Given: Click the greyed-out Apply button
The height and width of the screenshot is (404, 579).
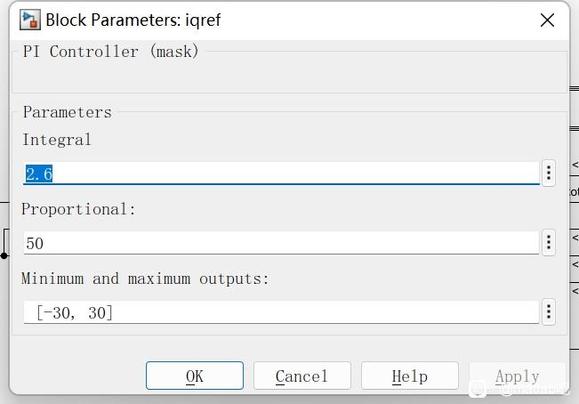Looking at the screenshot, I should click(517, 376).
